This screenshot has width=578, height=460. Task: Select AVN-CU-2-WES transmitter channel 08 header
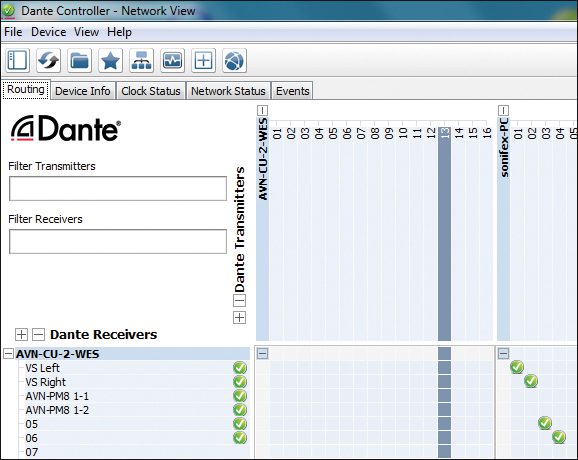(x=375, y=133)
